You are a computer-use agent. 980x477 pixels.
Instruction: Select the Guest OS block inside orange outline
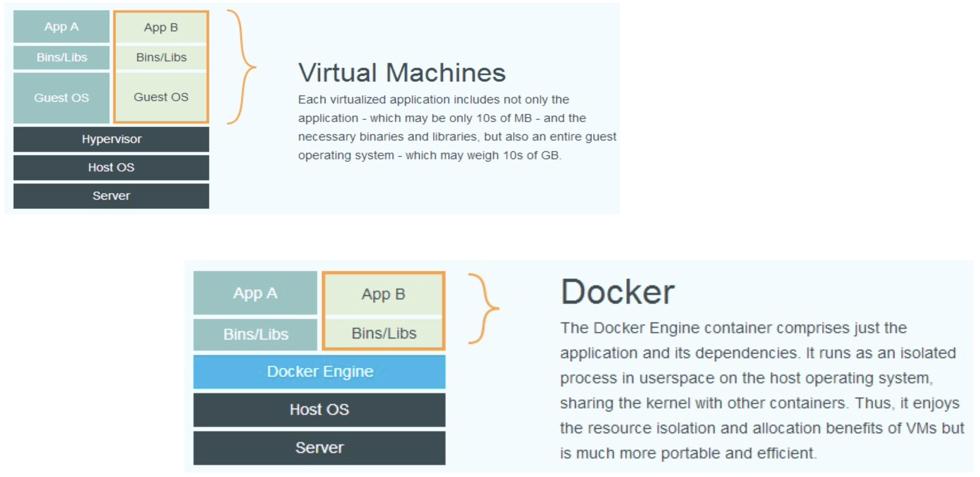point(161,97)
